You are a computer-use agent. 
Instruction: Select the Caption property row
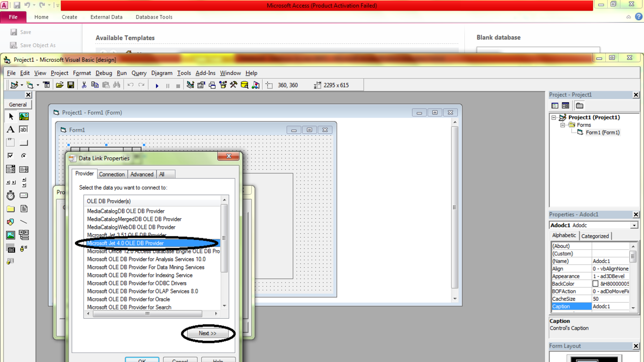(590, 306)
